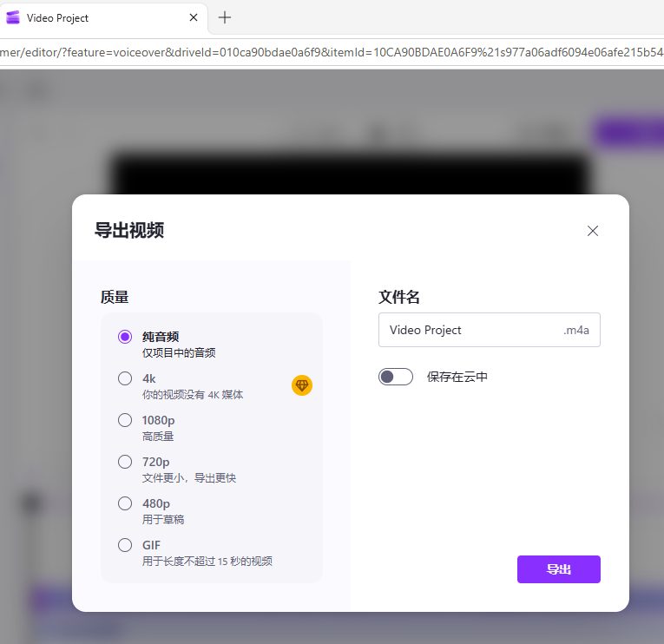Select the 480p draft quality option
The width and height of the screenshot is (664, 644).
pyautogui.click(x=125, y=503)
